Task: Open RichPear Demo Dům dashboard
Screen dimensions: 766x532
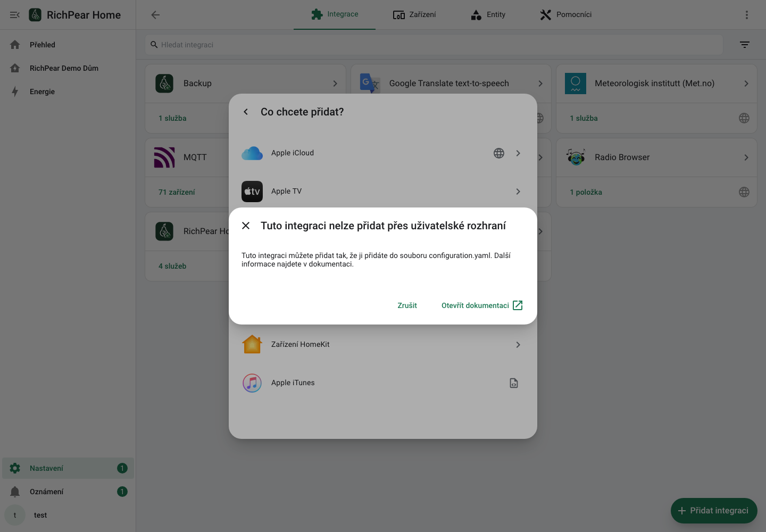Action: [x=68, y=68]
